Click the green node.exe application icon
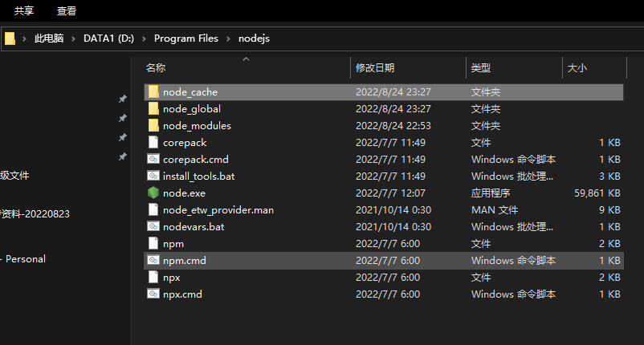 [x=153, y=193]
